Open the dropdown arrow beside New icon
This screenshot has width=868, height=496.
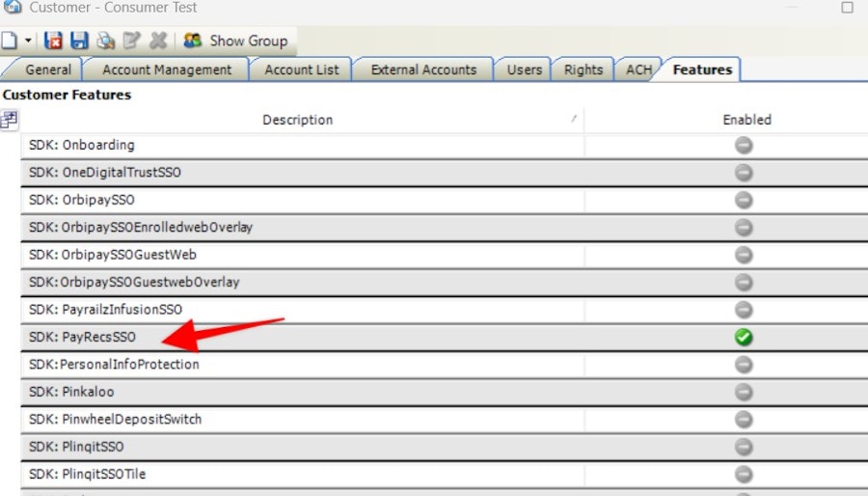pos(28,41)
